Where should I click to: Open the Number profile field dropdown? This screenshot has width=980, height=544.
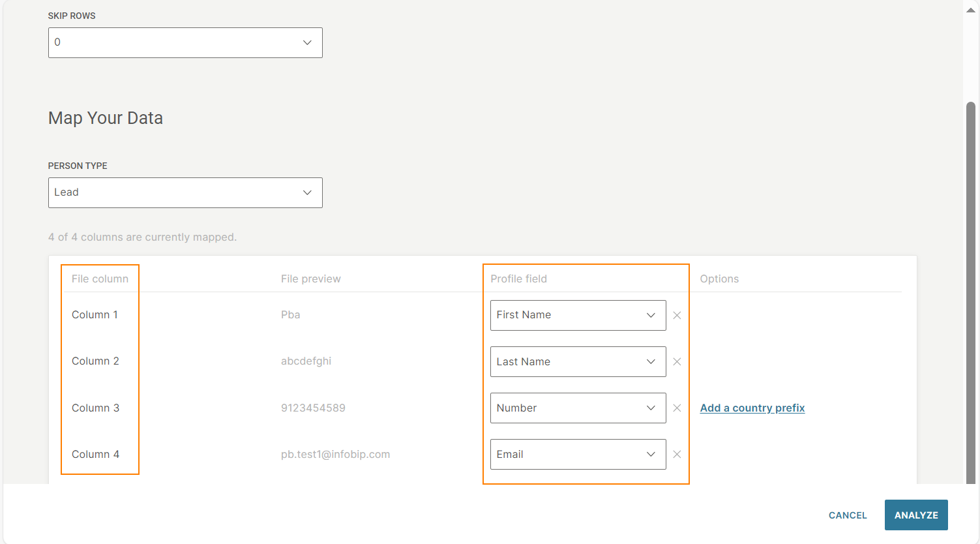click(x=577, y=408)
